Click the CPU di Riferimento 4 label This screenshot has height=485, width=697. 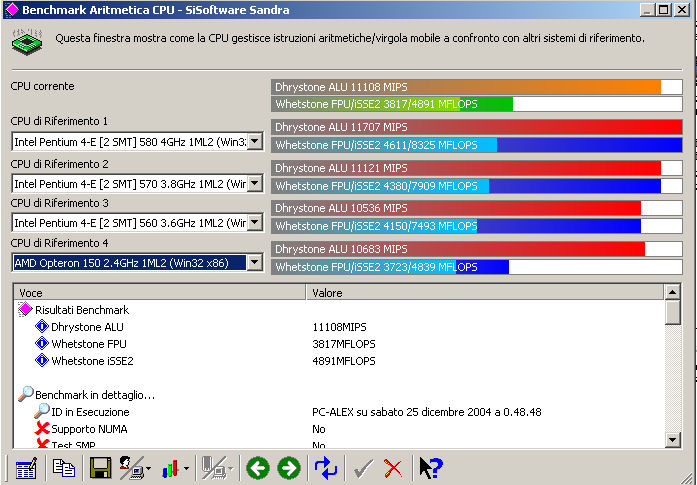(x=60, y=243)
